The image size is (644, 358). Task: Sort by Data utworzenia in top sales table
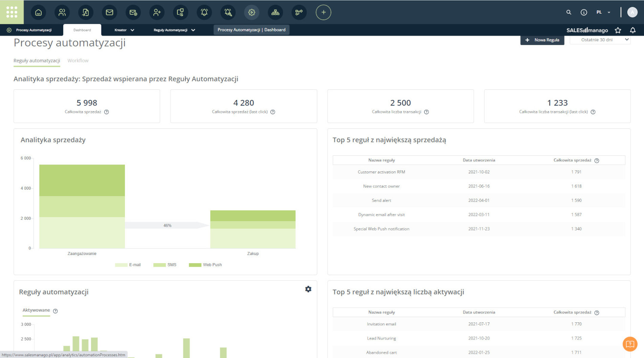[479, 160]
